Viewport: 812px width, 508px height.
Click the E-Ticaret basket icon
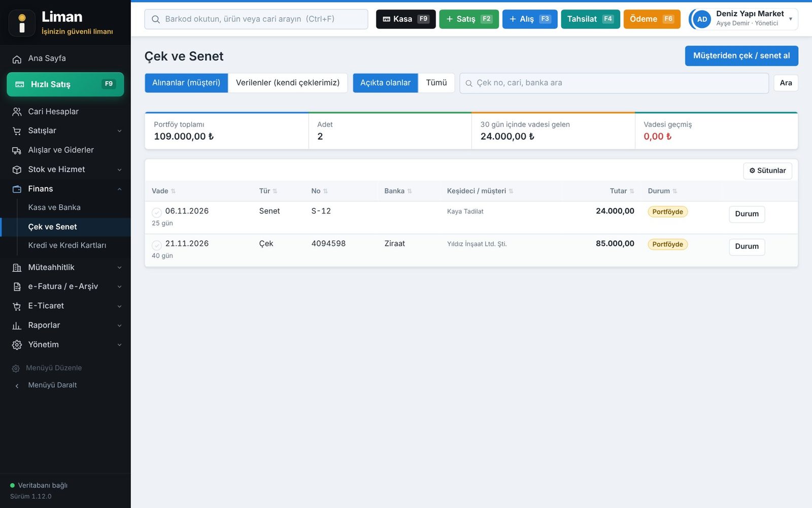click(17, 306)
